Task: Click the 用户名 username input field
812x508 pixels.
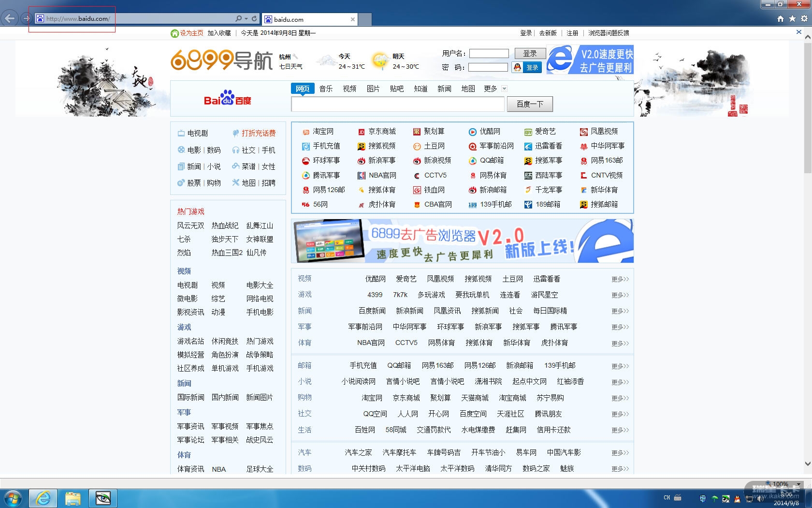Action: (x=489, y=54)
